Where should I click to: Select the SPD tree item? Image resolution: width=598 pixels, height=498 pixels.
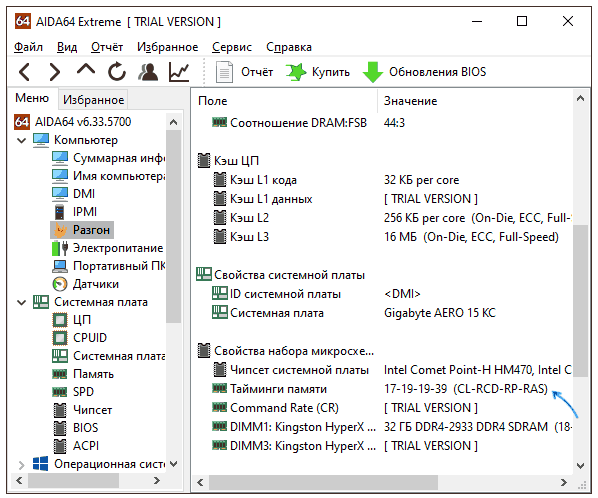pyautogui.click(x=73, y=392)
